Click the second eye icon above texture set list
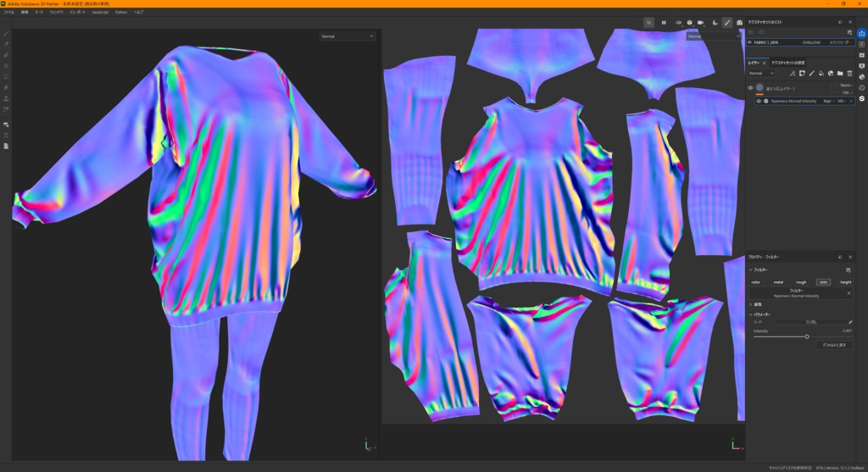Screen dimensions: 868x472 click(762, 32)
